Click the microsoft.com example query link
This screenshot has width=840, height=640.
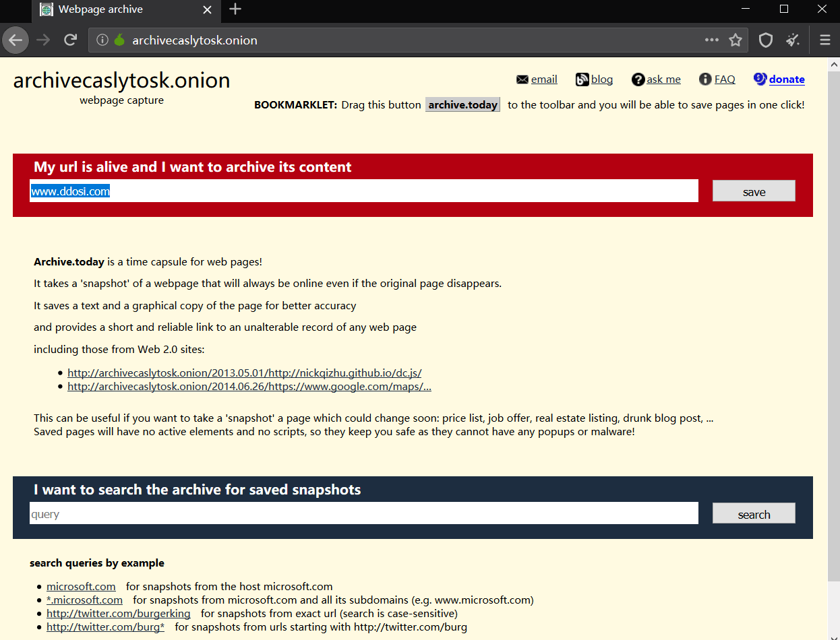click(x=81, y=586)
